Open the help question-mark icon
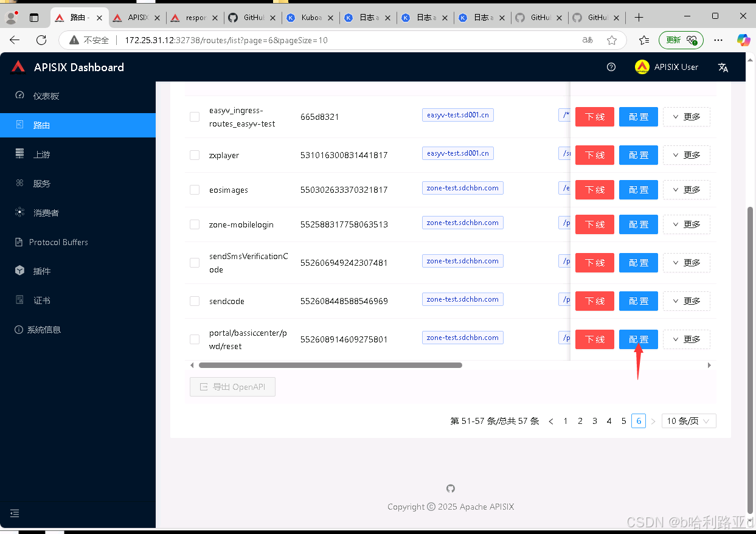The image size is (756, 534). coord(611,67)
